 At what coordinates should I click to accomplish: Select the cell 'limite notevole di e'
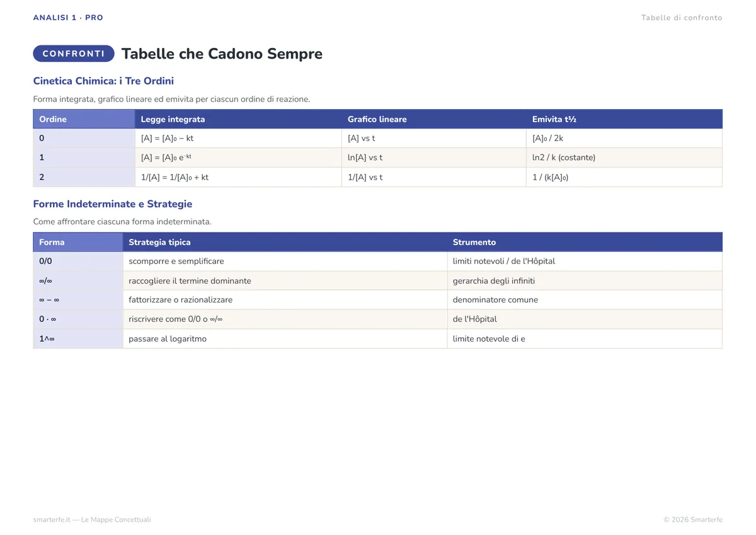[585, 339]
